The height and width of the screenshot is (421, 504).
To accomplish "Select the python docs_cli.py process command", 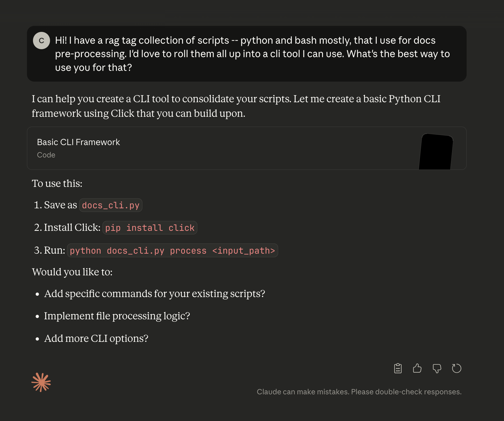I will click(172, 250).
